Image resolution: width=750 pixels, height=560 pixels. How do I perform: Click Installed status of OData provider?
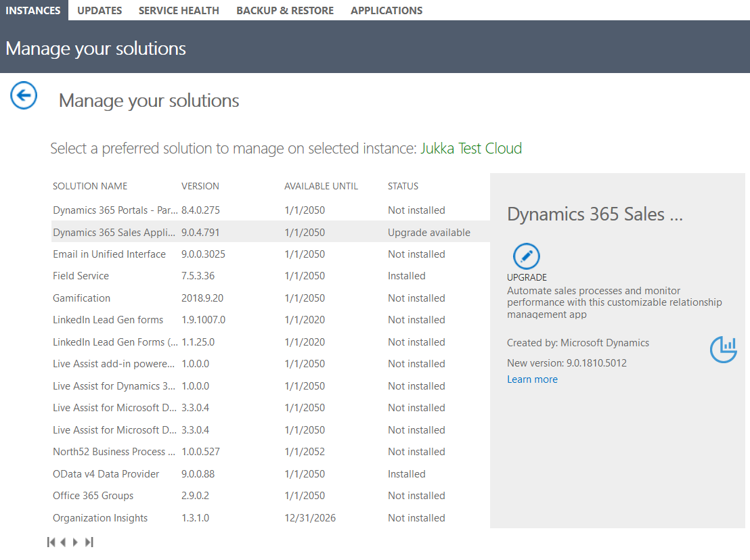click(x=407, y=474)
